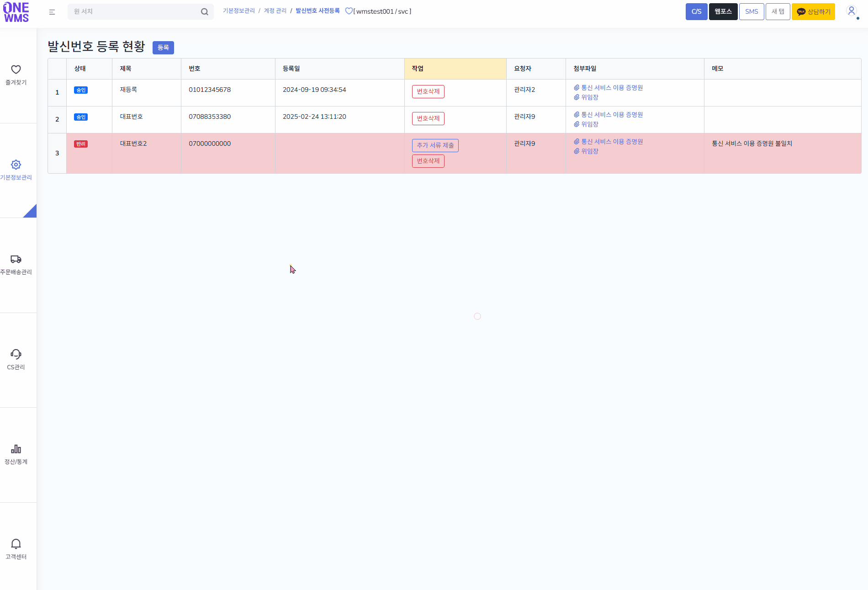Click the blue triangle sidebar expander
The image size is (868, 590).
point(32,213)
